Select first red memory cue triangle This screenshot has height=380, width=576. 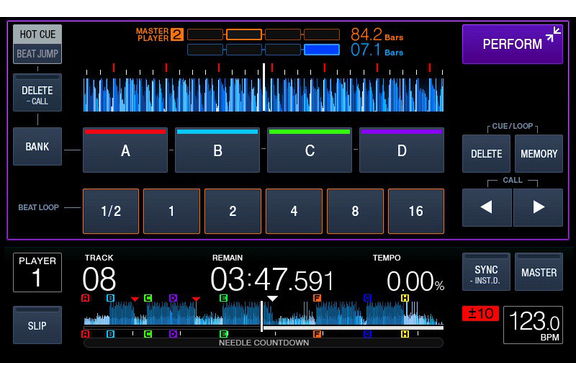135,299
